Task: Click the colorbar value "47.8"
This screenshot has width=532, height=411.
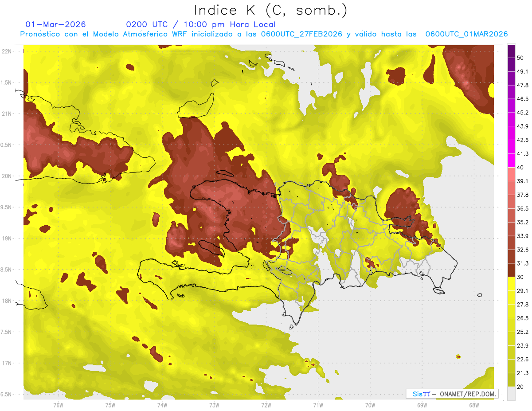Action: [x=522, y=85]
